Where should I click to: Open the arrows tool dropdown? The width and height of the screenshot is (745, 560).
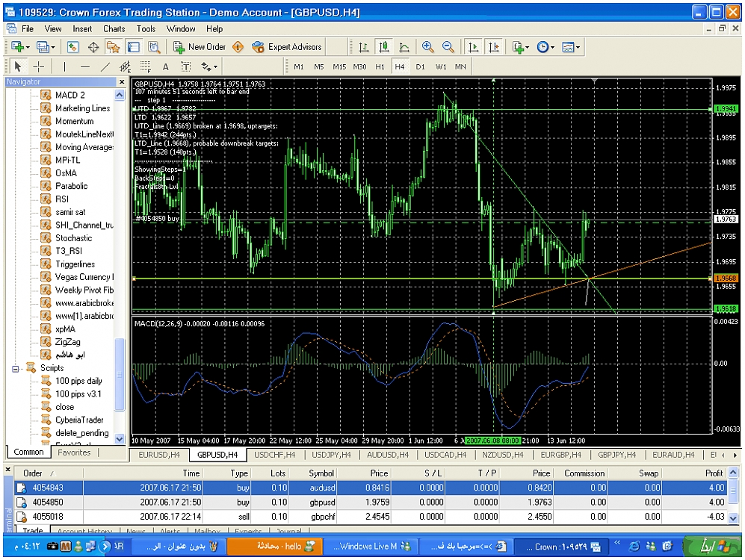(211, 66)
